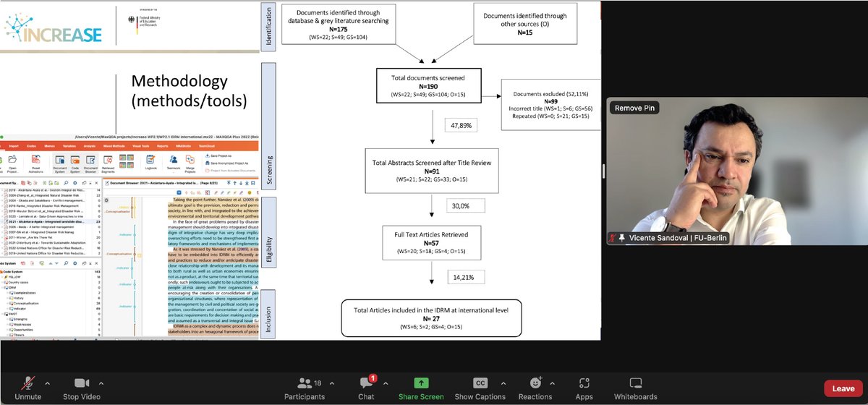Image resolution: width=868 pixels, height=405 pixels.
Task: Open the Logbook icon
Action: pyautogui.click(x=150, y=162)
